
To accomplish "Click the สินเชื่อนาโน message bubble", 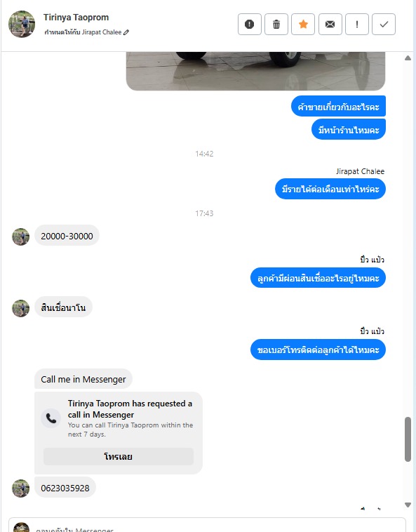I will point(63,307).
